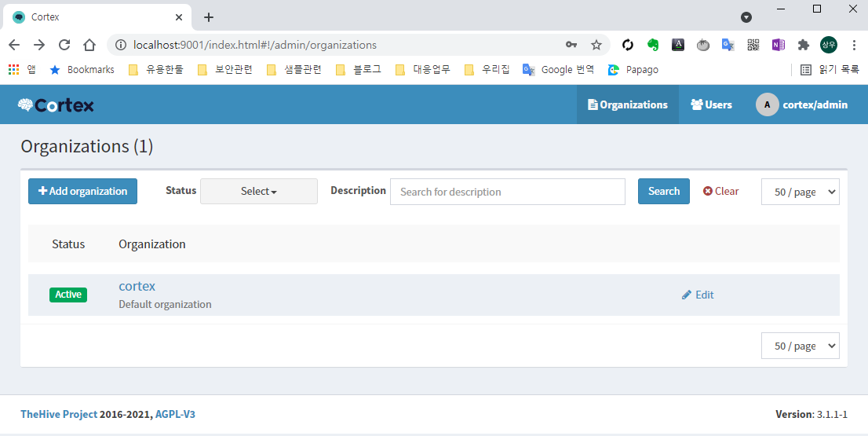Focus the Search for description field
868x436 pixels.
pos(508,192)
